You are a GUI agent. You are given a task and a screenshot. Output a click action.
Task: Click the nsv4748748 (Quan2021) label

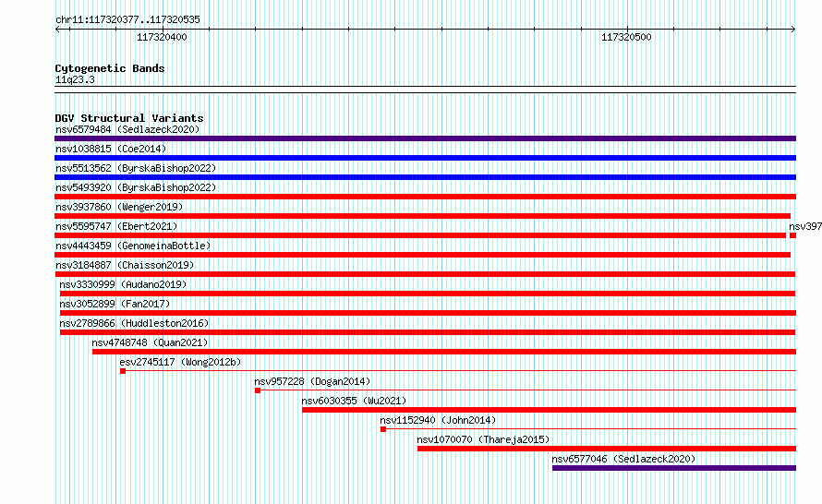click(150, 342)
